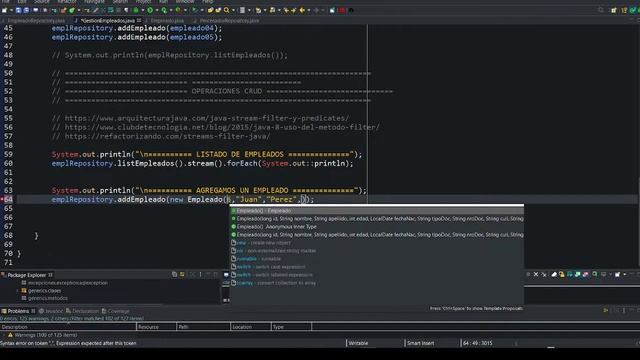
Task: Open the Coverage tab
Action: pos(116,311)
